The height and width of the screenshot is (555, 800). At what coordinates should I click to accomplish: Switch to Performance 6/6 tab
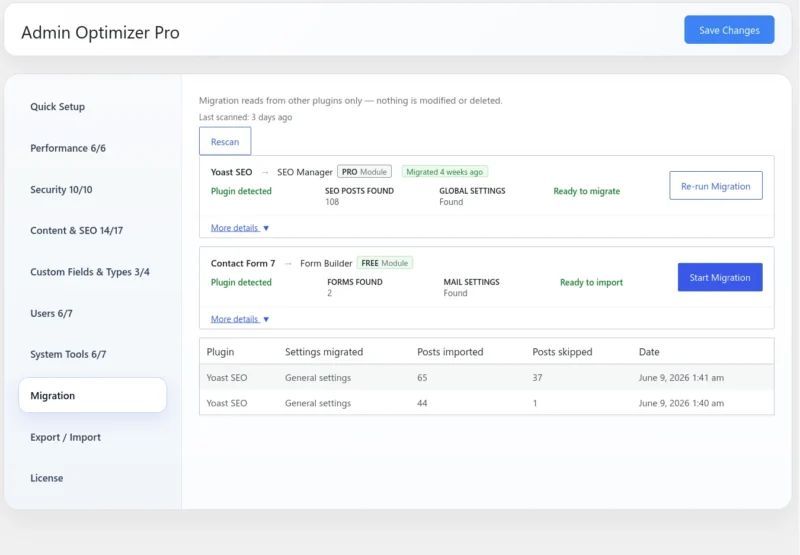(68, 148)
